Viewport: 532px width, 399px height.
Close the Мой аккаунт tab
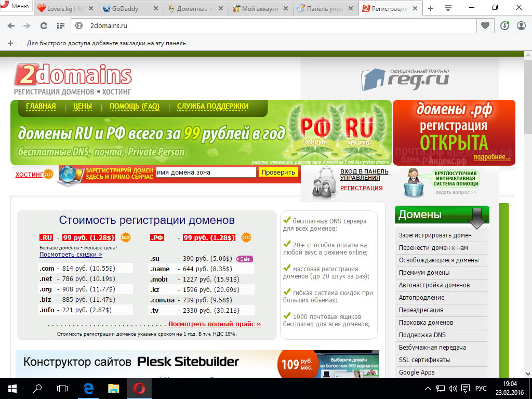[x=286, y=8]
